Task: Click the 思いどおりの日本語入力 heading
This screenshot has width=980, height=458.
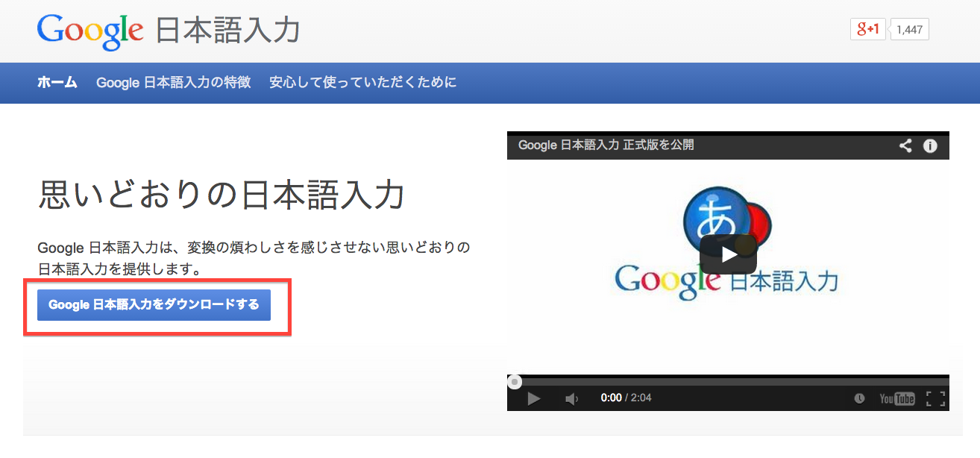Action: (221, 196)
